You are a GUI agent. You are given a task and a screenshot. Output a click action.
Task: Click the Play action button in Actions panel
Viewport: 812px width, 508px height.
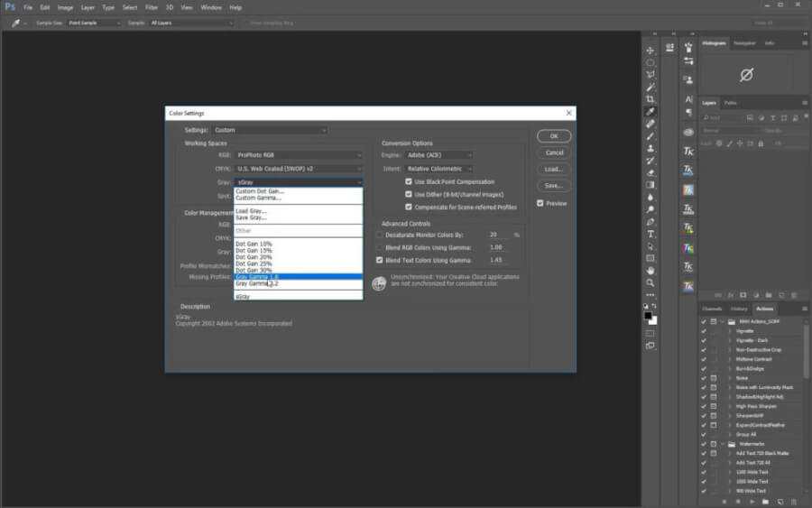pos(752,502)
